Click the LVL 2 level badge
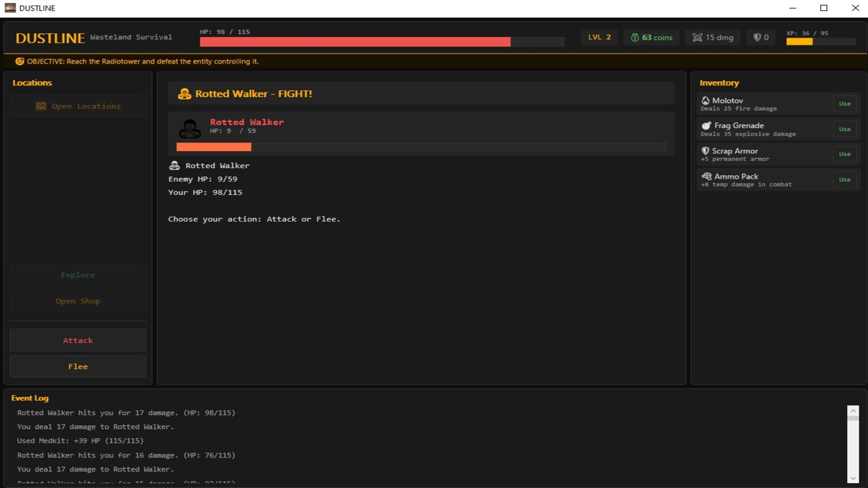Screen dimensions: 868x488 click(x=599, y=38)
